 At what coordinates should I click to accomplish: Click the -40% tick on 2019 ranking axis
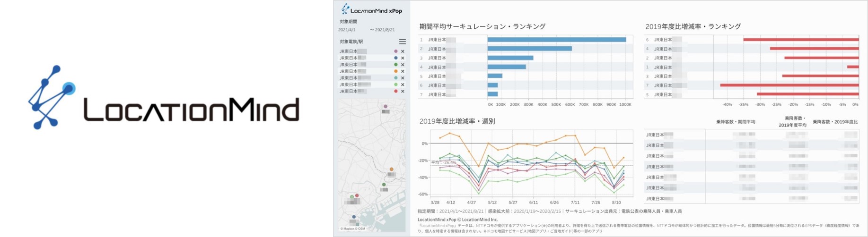(x=727, y=104)
